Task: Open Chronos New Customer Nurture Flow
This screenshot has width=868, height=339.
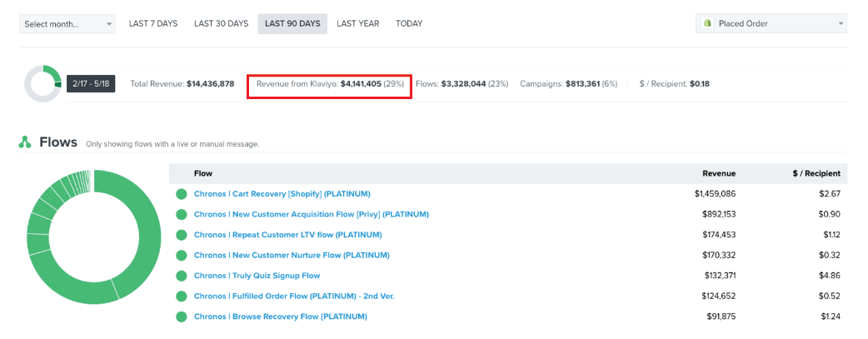Action: (x=292, y=256)
